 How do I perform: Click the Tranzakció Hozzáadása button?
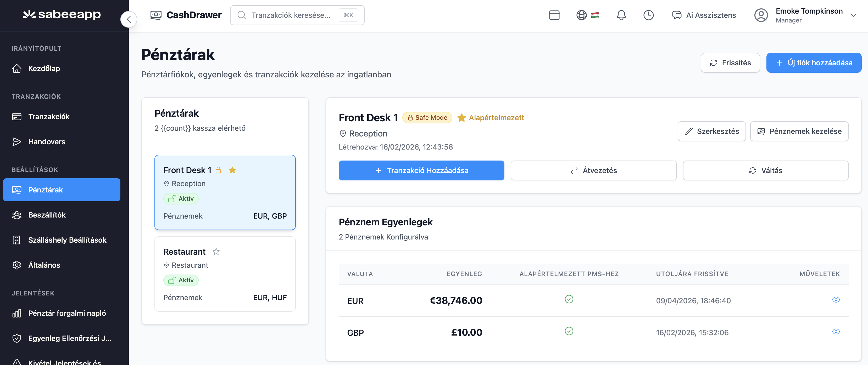[x=421, y=170]
